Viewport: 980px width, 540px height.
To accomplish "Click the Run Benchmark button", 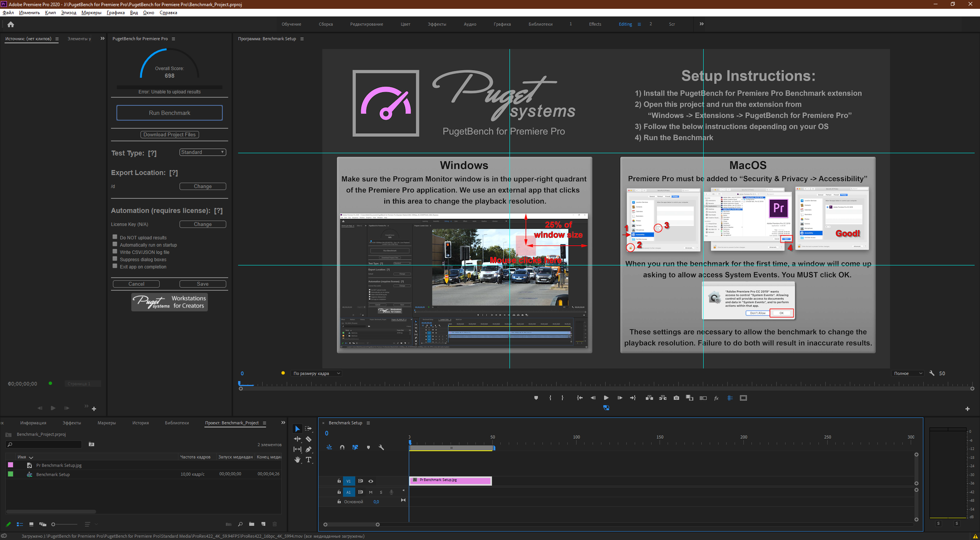I will pos(170,113).
